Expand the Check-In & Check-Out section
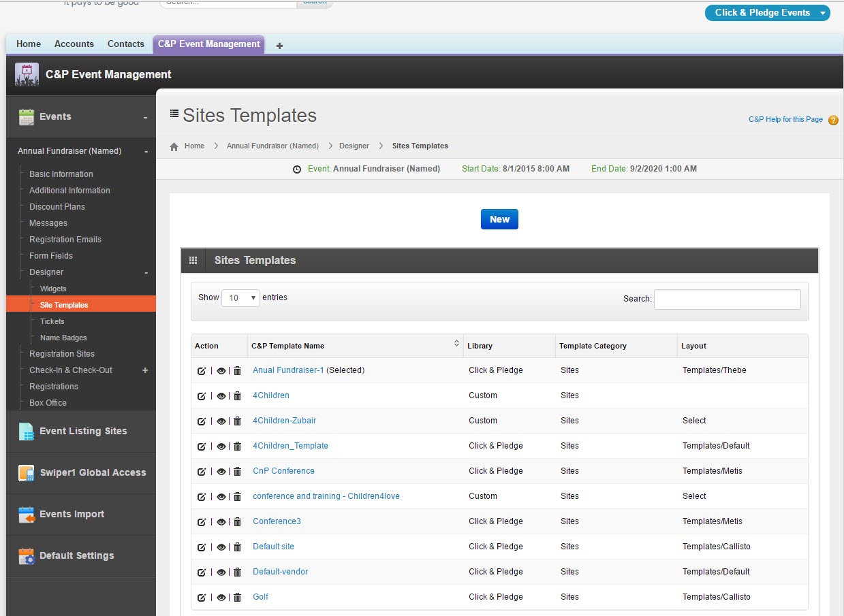The height and width of the screenshot is (616, 844). pos(146,370)
